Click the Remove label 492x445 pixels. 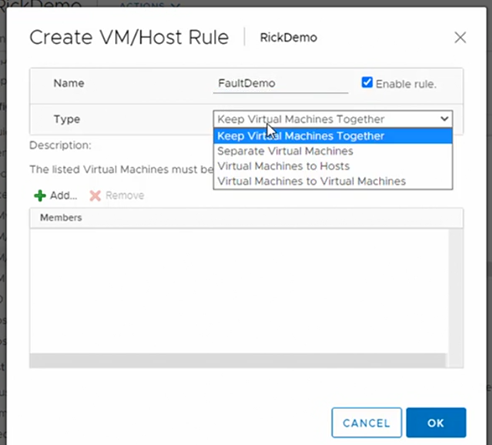(x=125, y=195)
